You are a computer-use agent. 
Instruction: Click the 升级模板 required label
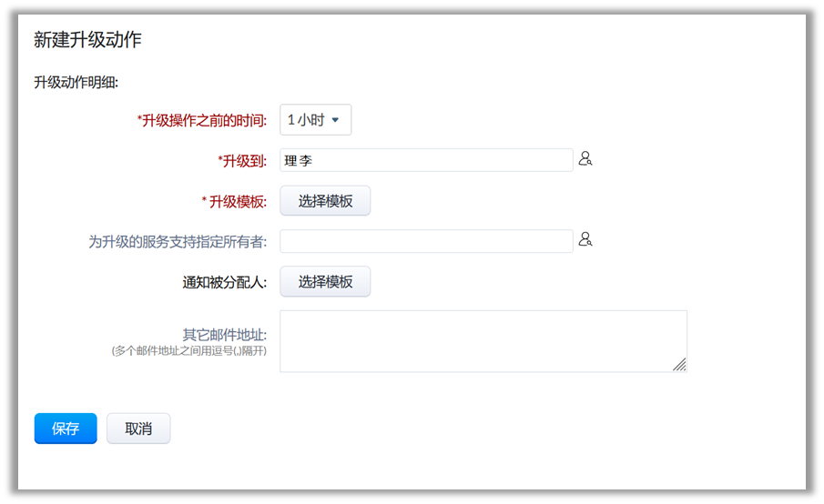[x=234, y=201]
